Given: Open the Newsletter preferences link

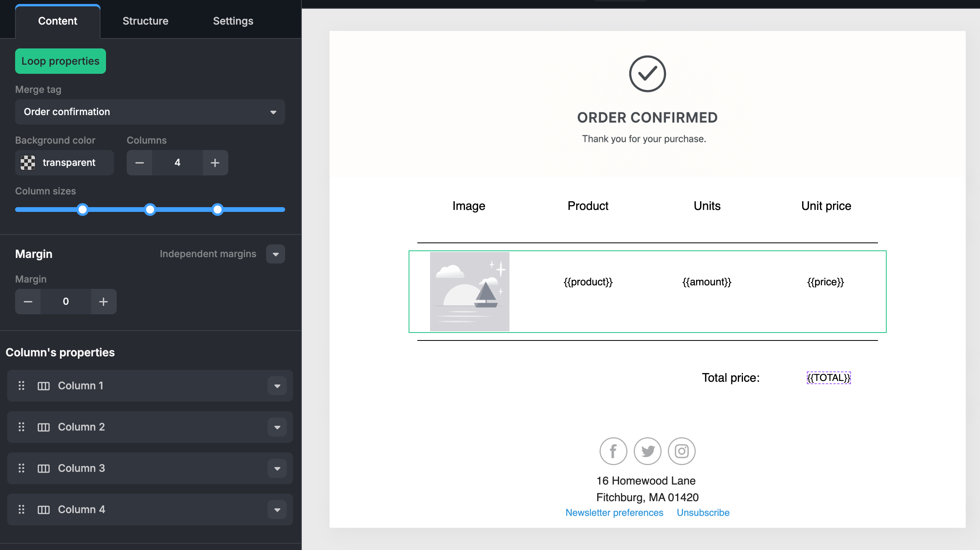Looking at the screenshot, I should click(614, 513).
